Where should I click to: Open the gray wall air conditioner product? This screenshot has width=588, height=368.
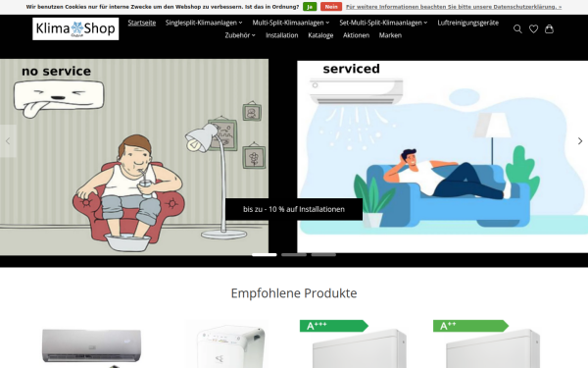click(x=91, y=347)
